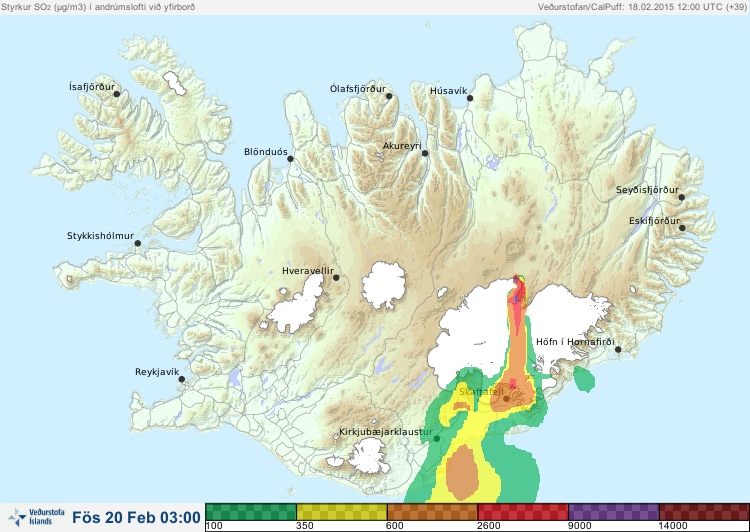Image resolution: width=750 pixels, height=532 pixels.
Task: Click the 'Ólafsfjörður' town label
Action: (x=358, y=89)
